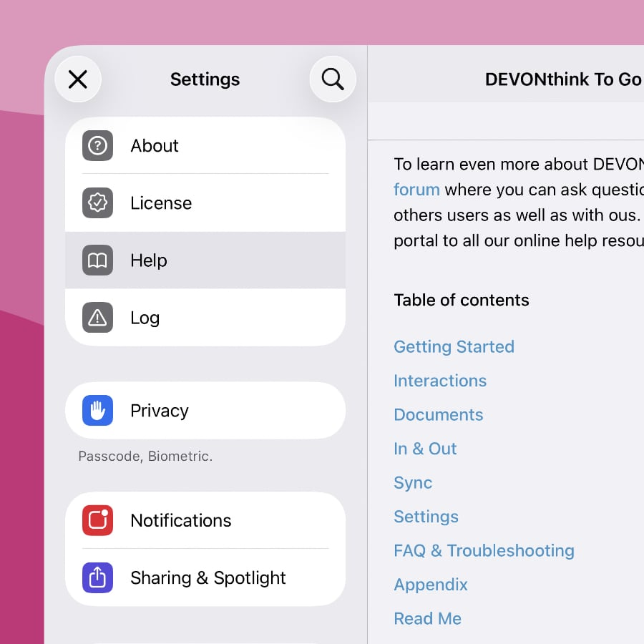The width and height of the screenshot is (644, 644).
Task: Click the Privacy hand icon
Action: 97,410
